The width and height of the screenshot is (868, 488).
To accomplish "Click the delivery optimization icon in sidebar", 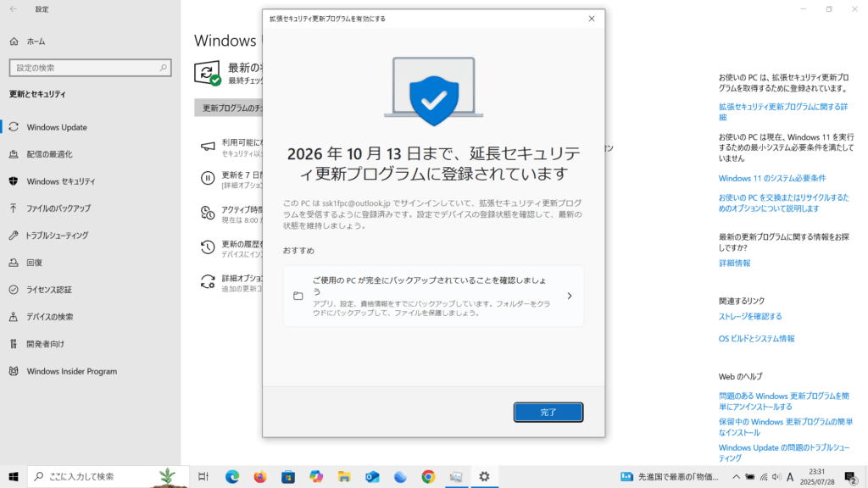I will 14,154.
